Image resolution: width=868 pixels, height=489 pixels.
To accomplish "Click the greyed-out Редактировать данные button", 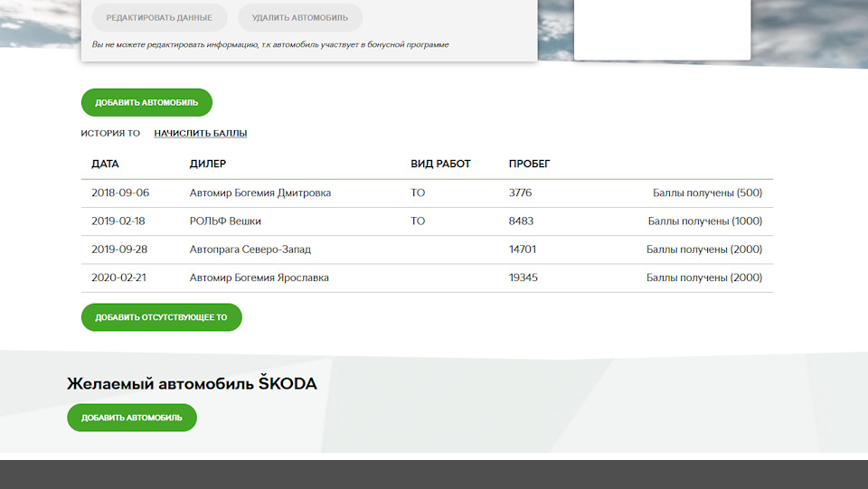I will pos(159,18).
